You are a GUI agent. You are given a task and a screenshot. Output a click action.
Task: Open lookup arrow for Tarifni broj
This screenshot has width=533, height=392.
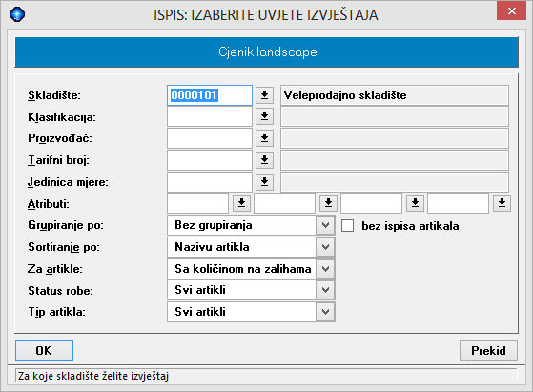click(x=264, y=160)
